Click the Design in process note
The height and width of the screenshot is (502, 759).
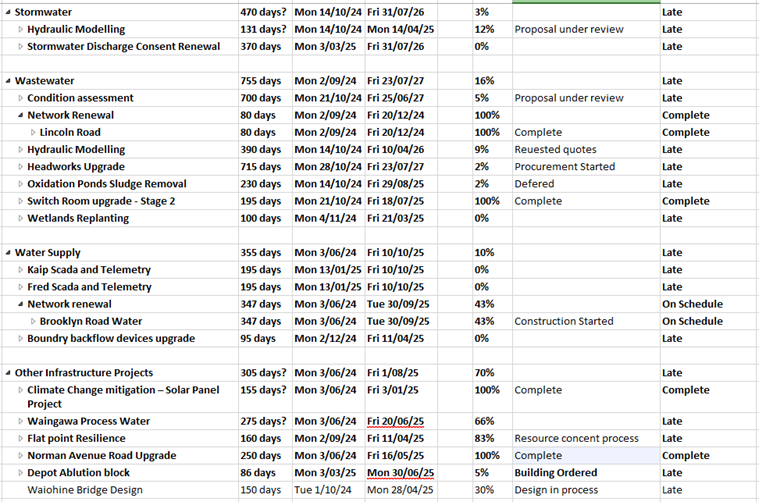(x=556, y=490)
